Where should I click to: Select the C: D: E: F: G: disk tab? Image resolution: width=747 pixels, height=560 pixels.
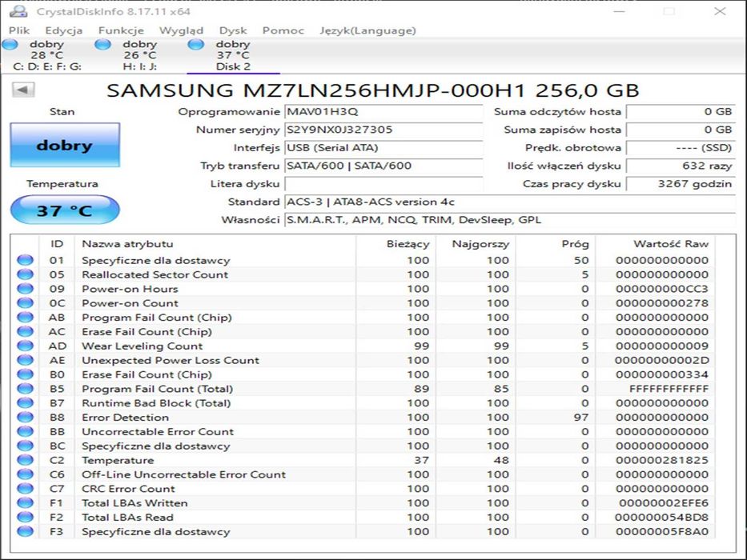(46, 55)
